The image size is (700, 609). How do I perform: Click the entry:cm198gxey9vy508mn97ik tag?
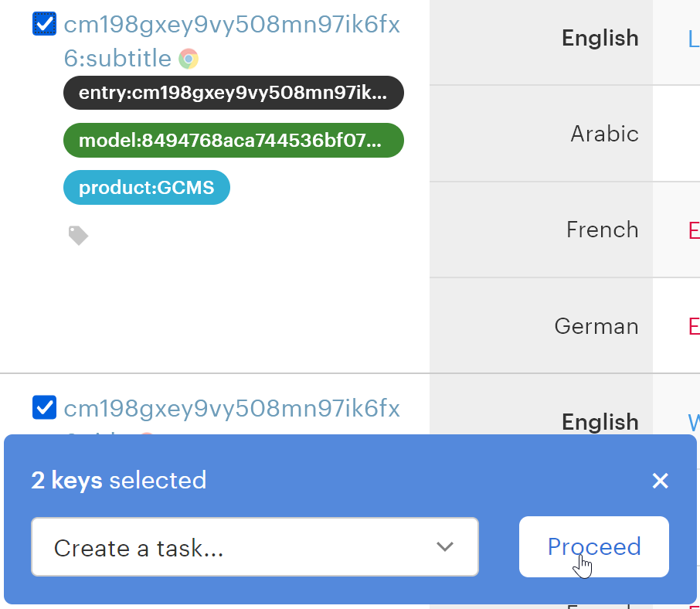click(x=233, y=94)
